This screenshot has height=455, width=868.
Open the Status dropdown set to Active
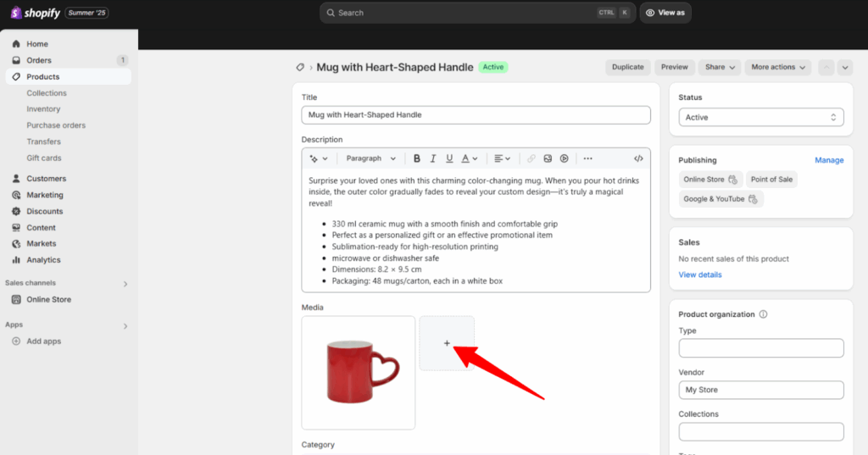[x=760, y=118]
